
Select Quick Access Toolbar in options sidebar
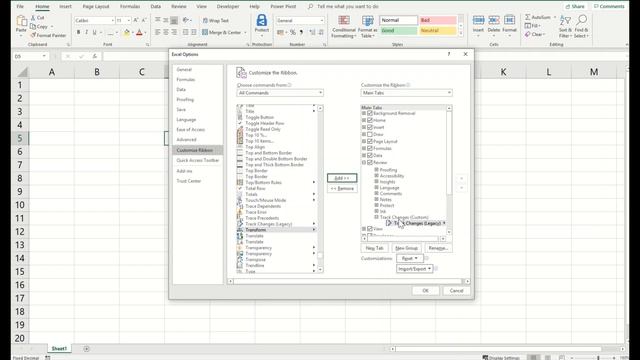[198, 160]
